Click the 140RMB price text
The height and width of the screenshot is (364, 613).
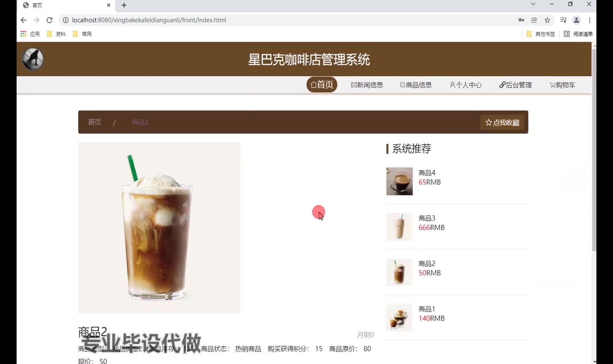click(432, 318)
